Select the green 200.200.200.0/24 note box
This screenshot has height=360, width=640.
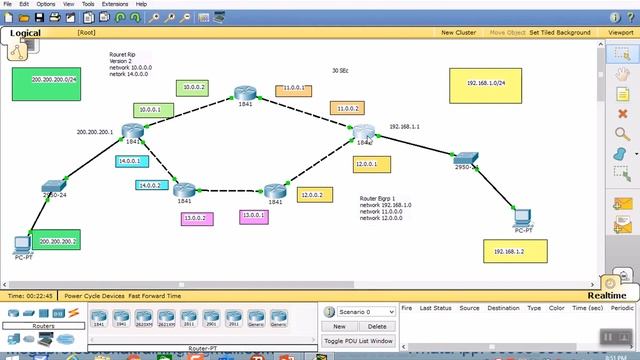coord(46,84)
